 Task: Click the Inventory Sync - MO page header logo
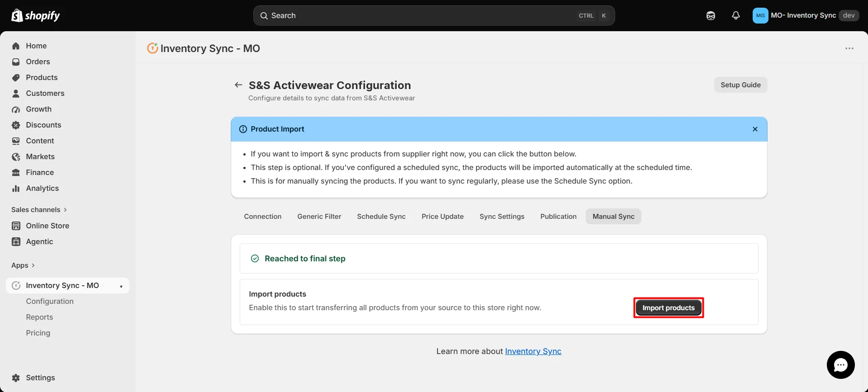152,48
